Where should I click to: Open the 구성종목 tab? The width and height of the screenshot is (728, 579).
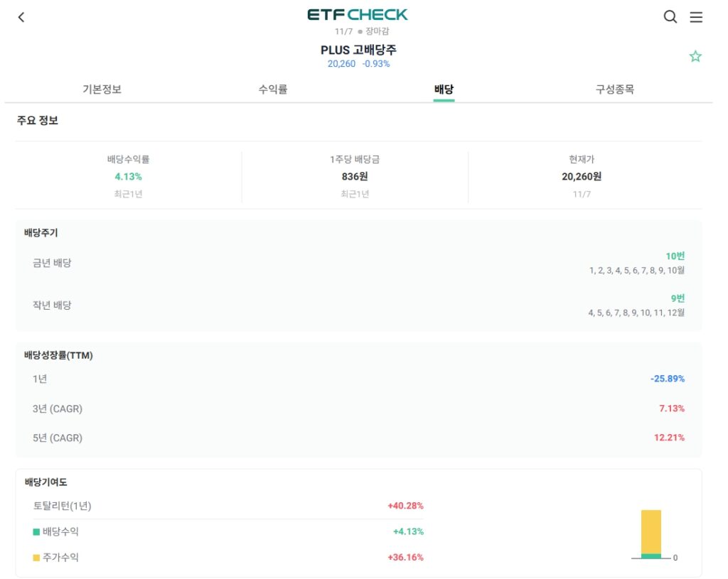[x=615, y=89]
